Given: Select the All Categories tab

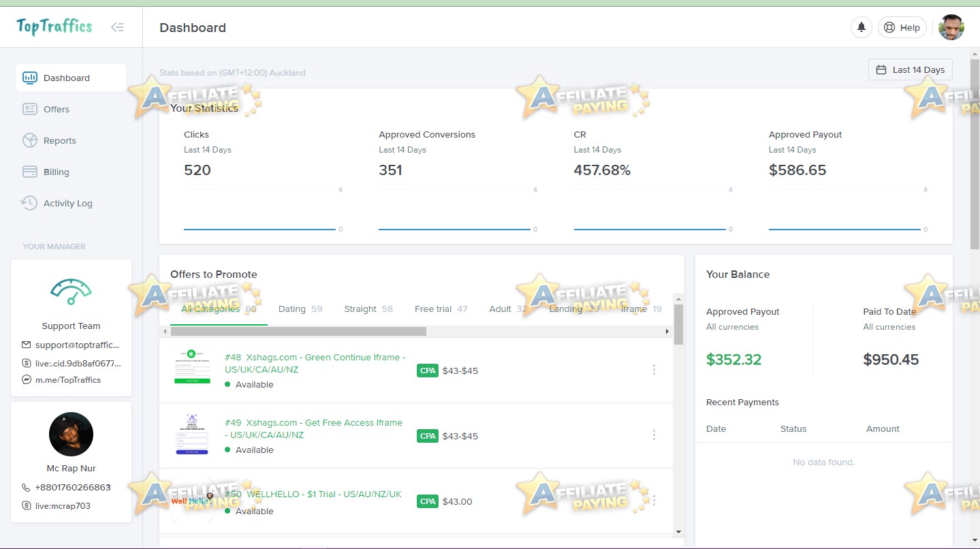Looking at the screenshot, I should [x=219, y=309].
